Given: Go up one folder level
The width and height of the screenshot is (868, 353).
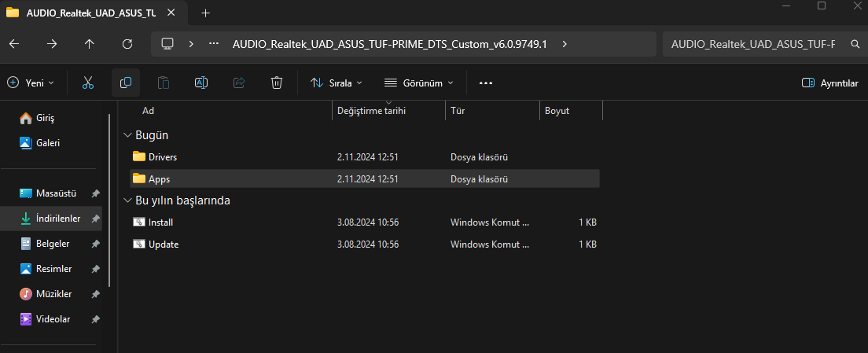Looking at the screenshot, I should 90,44.
